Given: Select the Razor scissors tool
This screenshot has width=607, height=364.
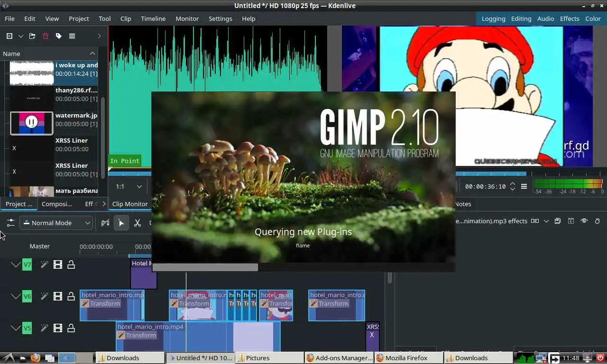Looking at the screenshot, I should [138, 223].
